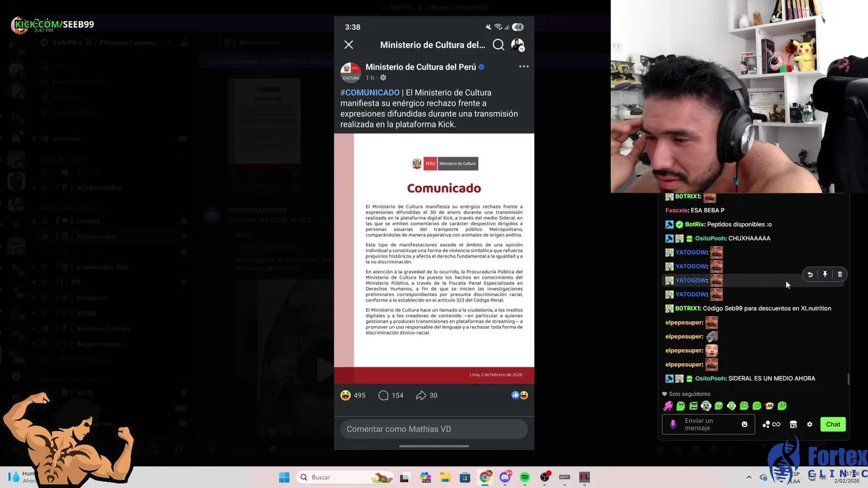Open the 154 comments on the post
The image size is (868, 488).
pyautogui.click(x=391, y=395)
